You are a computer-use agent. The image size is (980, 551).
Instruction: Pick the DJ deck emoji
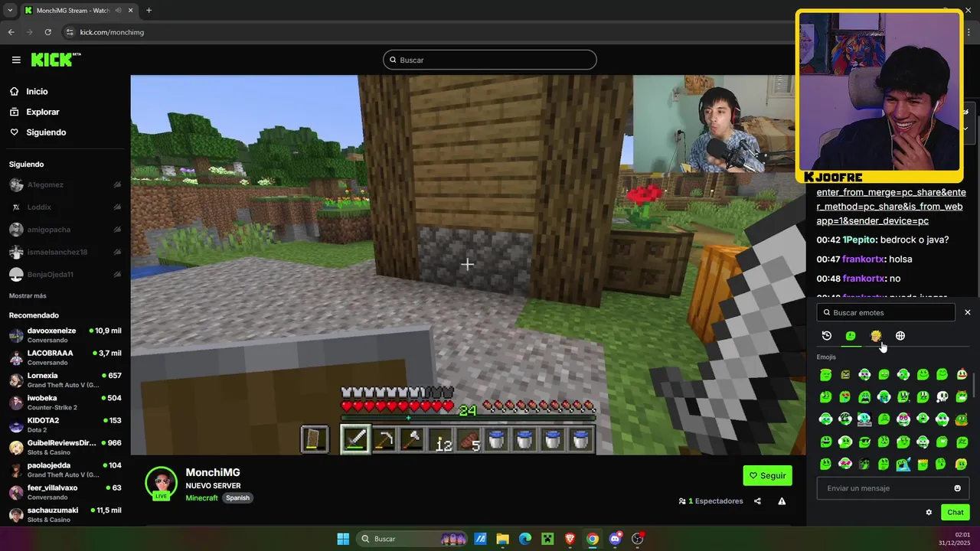point(864,419)
